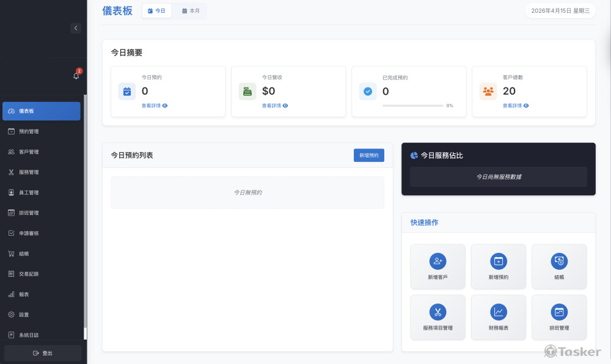
Task: Switch to the 本月 tab
Action: point(191,11)
